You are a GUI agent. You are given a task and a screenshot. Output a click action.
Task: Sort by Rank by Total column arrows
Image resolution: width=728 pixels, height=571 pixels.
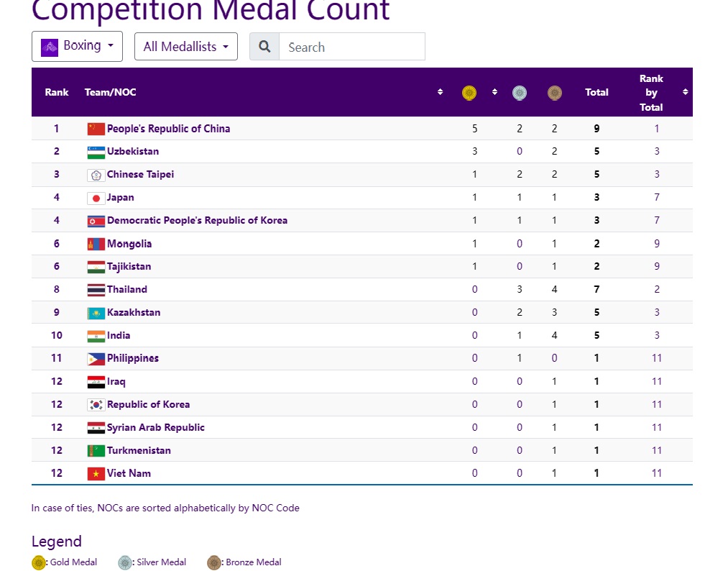pos(685,92)
